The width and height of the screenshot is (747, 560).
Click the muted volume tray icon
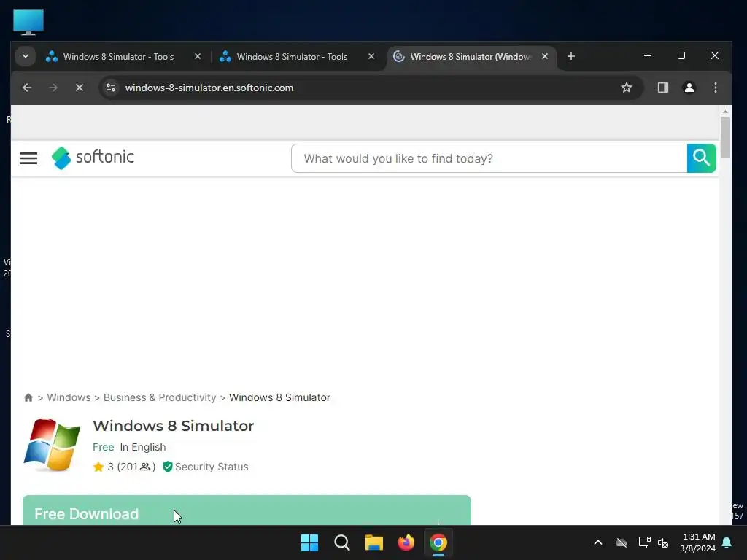pyautogui.click(x=662, y=542)
